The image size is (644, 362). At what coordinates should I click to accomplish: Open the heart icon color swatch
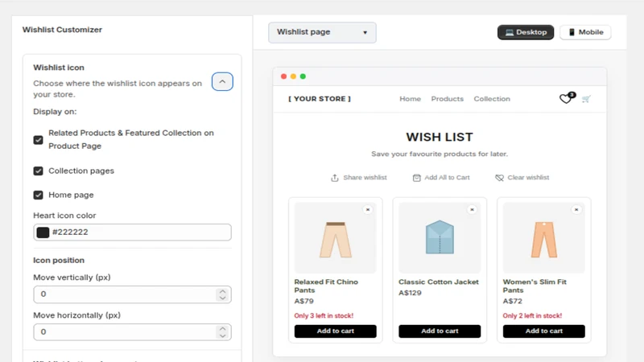click(x=43, y=232)
